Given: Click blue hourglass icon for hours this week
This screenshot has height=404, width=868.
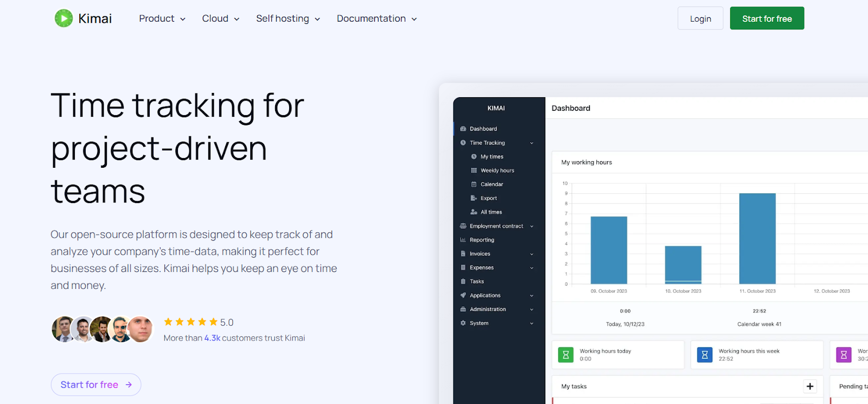Looking at the screenshot, I should click(x=705, y=355).
